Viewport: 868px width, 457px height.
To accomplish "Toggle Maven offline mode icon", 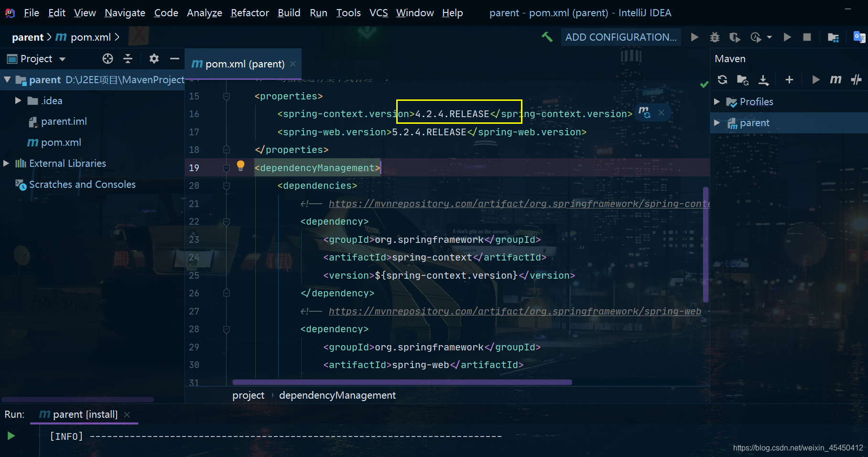I will pos(856,79).
